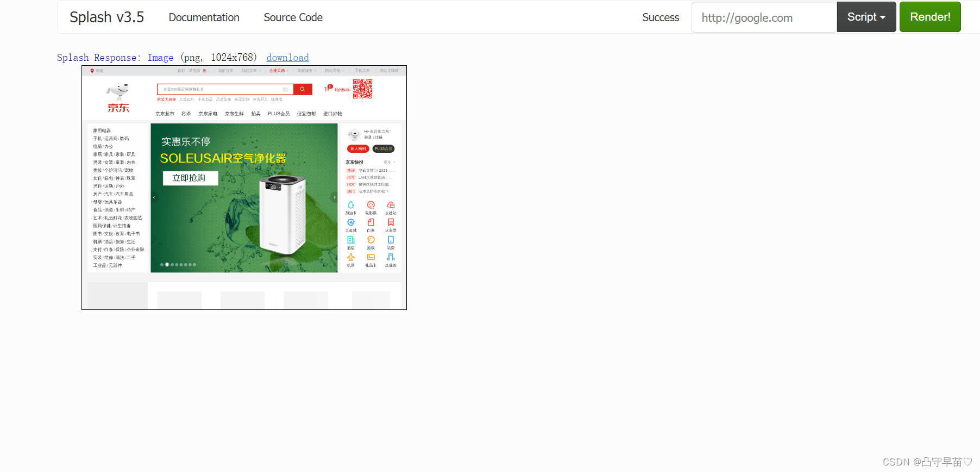Click the air purifier product image

282,215
